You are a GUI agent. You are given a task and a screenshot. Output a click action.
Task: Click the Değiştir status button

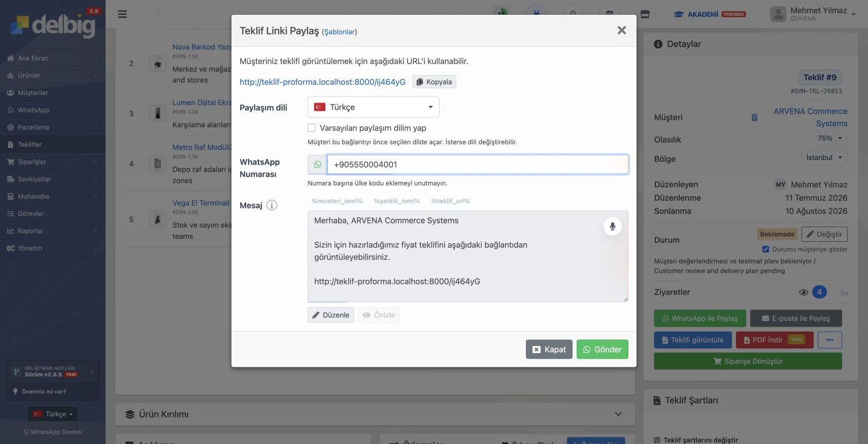tap(824, 234)
